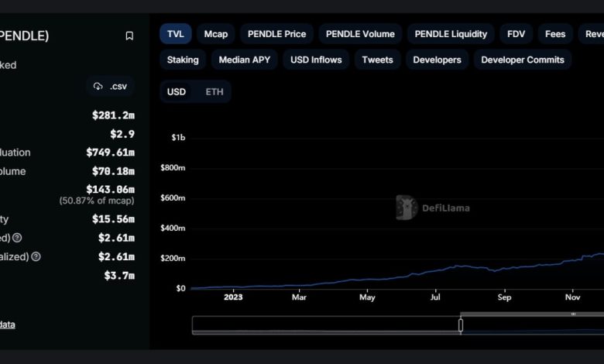
Task: Toggle USD Inflows chart series
Action: (x=315, y=60)
